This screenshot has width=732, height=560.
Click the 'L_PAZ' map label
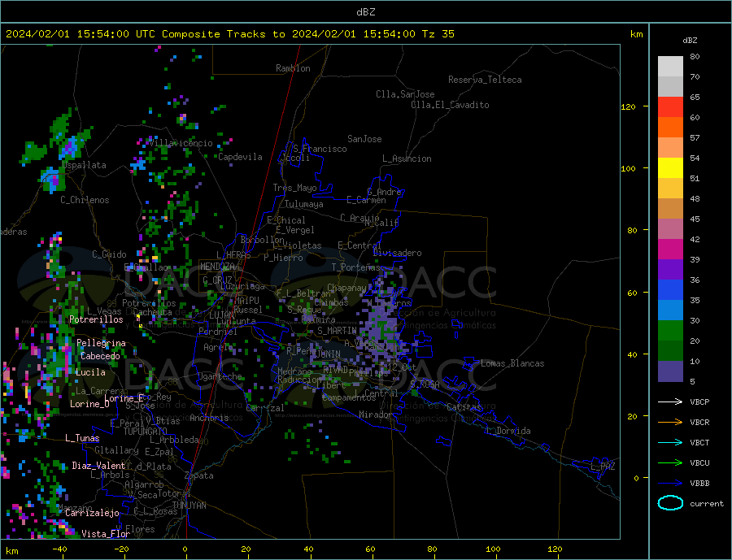(603, 467)
